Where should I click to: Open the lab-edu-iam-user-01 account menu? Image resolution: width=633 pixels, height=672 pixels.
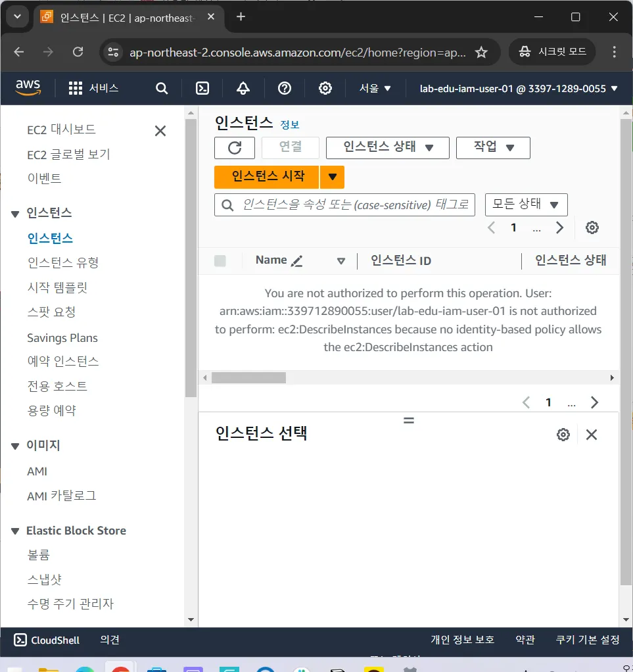coord(518,88)
